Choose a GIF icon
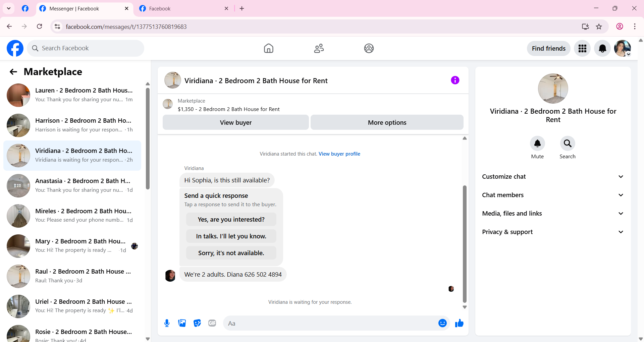Image resolution: width=644 pixels, height=342 pixels. pos(212,323)
